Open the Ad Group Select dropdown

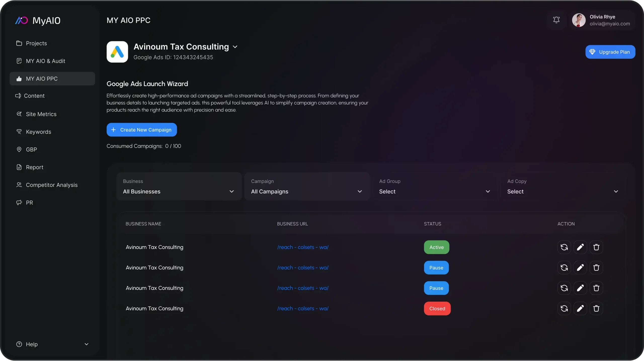[435, 186]
